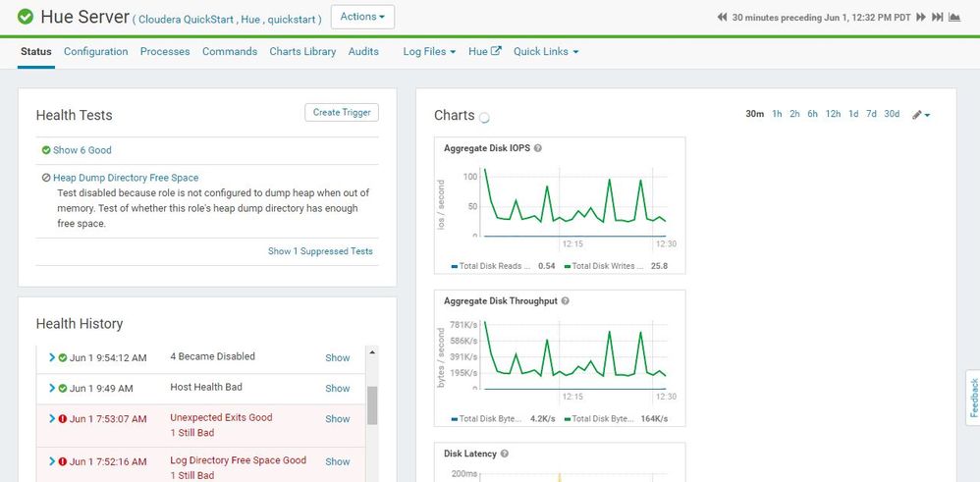Click the Aggregate Disk IOPS help icon
This screenshot has width=980, height=482.
click(x=537, y=148)
